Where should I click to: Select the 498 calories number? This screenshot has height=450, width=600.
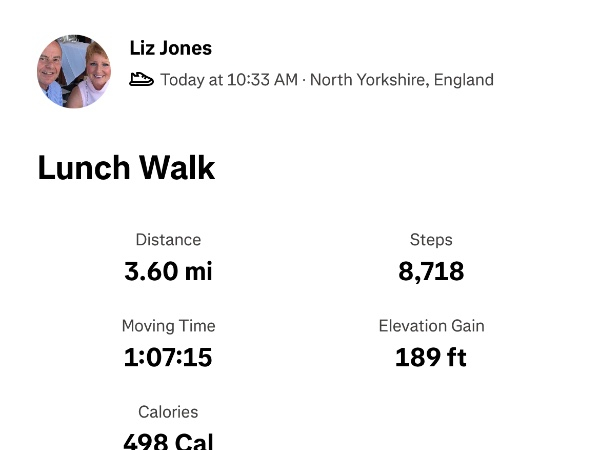coord(146,440)
